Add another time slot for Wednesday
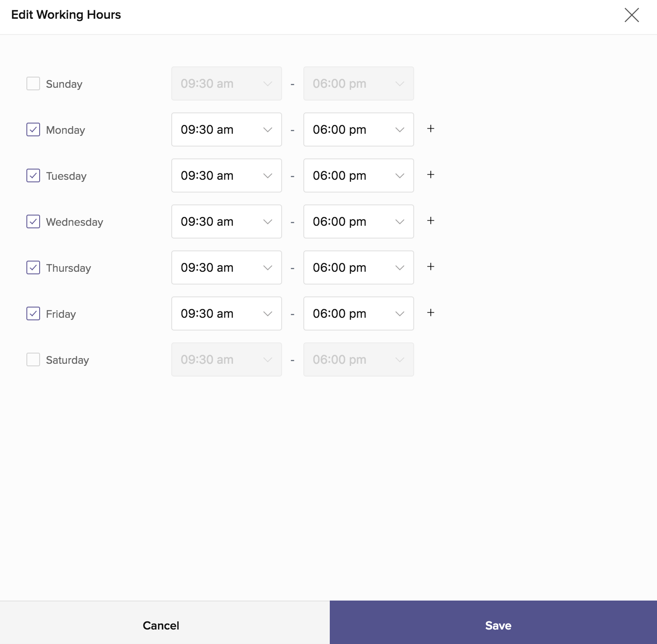The image size is (657, 644). 431,221
